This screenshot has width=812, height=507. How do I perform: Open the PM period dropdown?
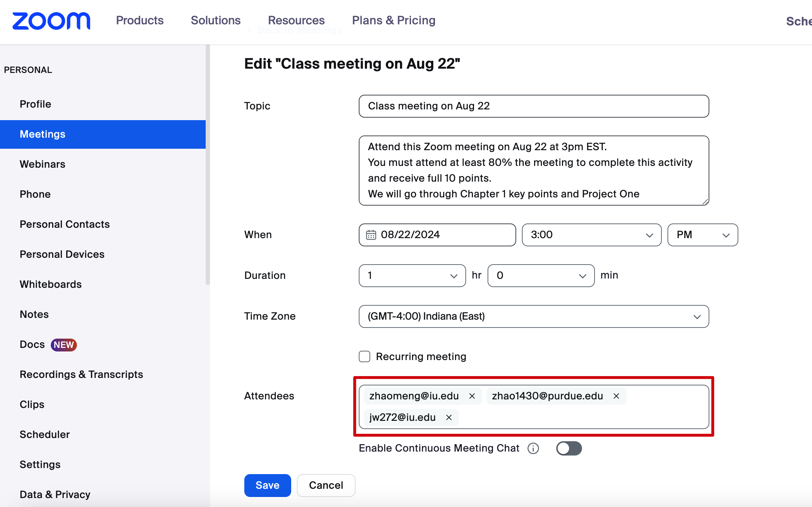pyautogui.click(x=703, y=235)
